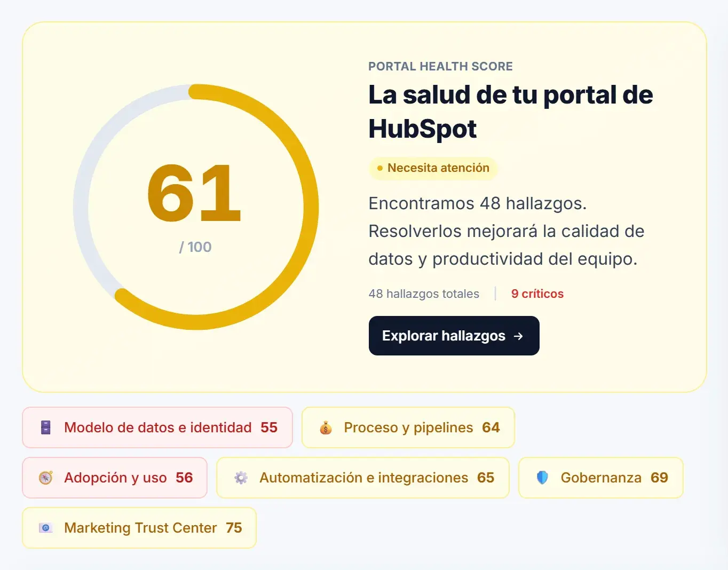Open the Proceso y pipelines category
This screenshot has width=728, height=570.
(x=408, y=427)
